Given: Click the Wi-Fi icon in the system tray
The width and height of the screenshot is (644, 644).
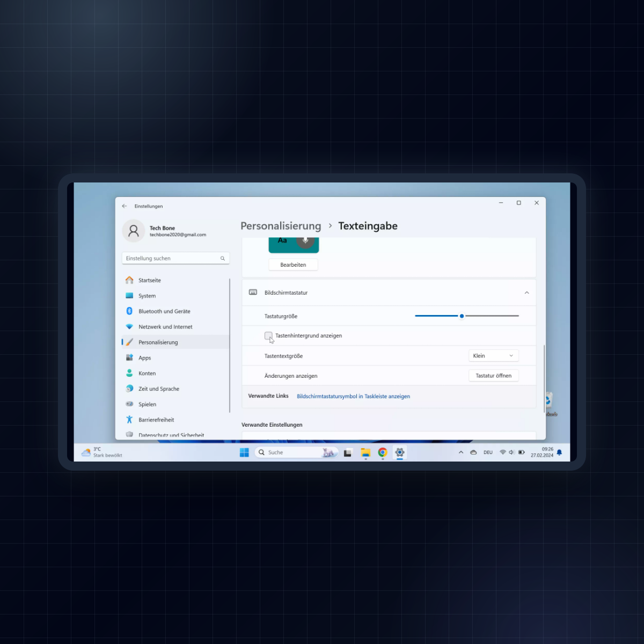Looking at the screenshot, I should 503,452.
